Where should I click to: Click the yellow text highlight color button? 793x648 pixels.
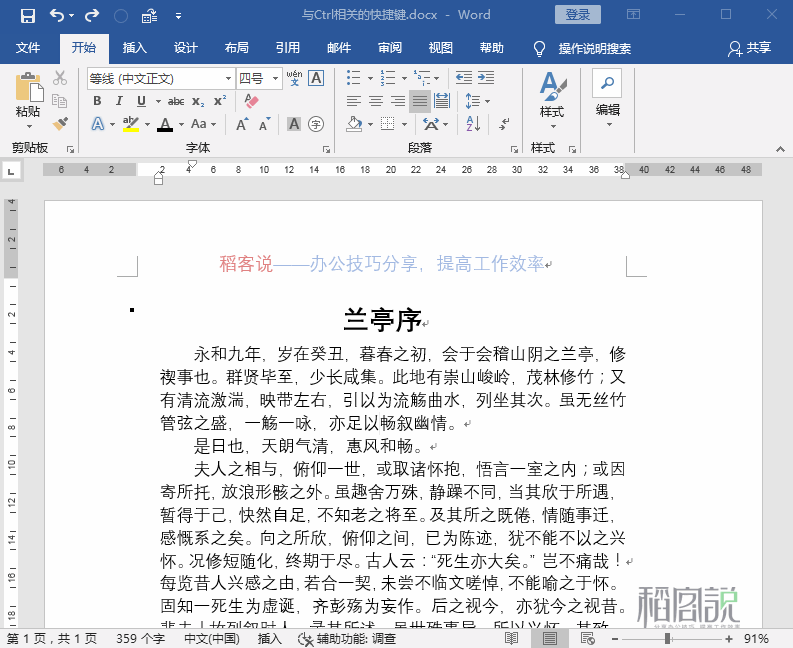[x=130, y=124]
